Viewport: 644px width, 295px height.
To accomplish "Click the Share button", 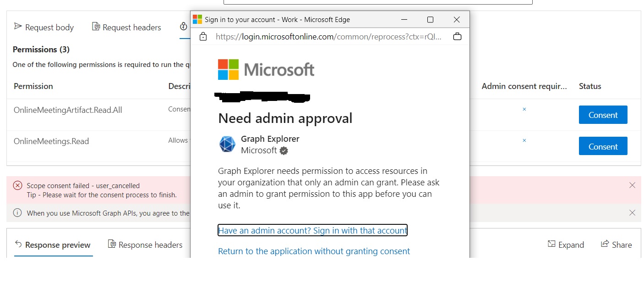I will pyautogui.click(x=616, y=245).
